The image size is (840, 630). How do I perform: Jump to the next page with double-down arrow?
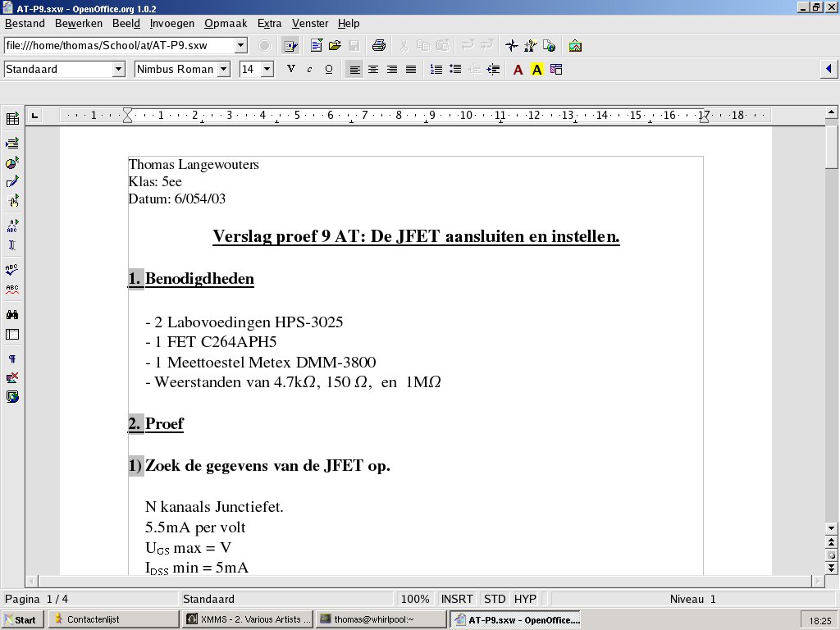(x=832, y=568)
